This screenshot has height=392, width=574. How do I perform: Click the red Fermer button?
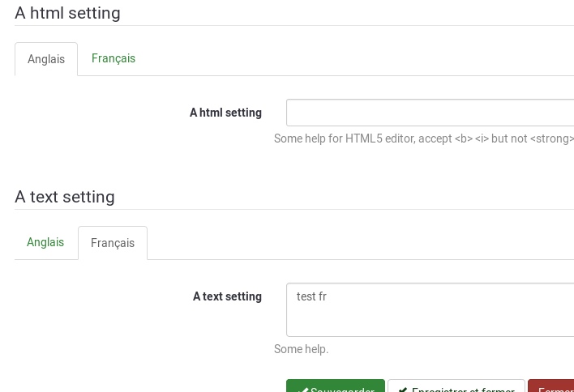(x=553, y=389)
